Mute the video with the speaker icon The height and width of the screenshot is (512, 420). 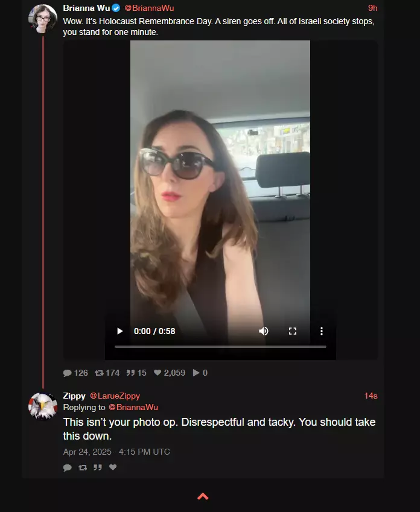264,331
